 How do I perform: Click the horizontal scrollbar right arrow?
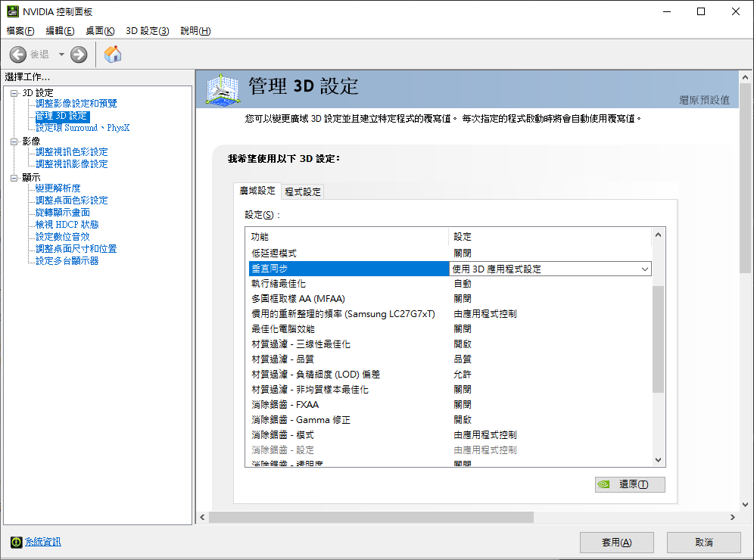click(732, 517)
